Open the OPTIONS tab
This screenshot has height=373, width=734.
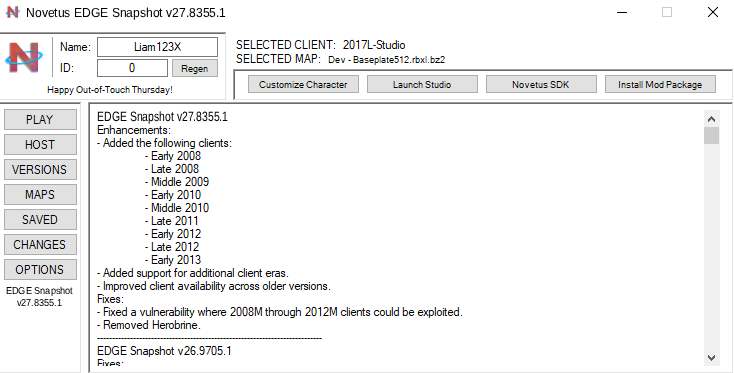pos(40,270)
